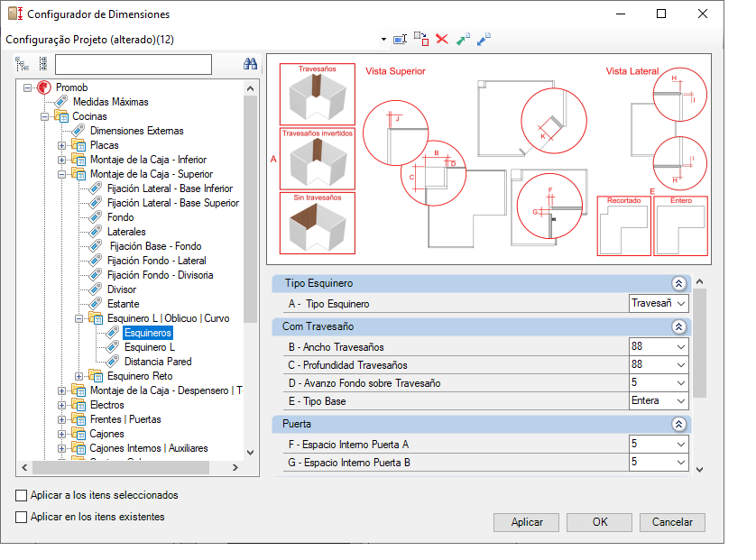
Task: Open the Tipo Esquinero dropdown
Action: coord(659,304)
